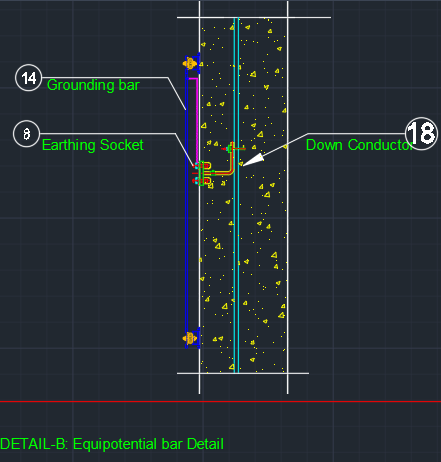
Task: Select the top white horizontal slab line
Action: [254, 17]
